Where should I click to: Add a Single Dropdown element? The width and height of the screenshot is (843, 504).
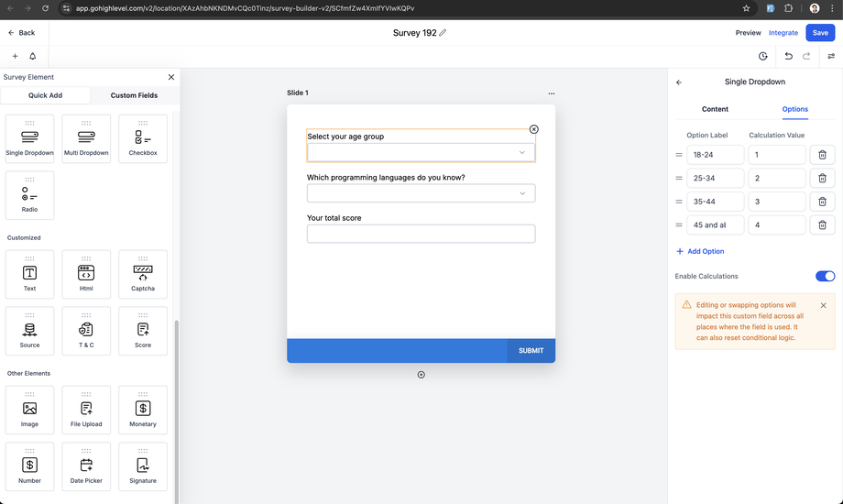point(29,138)
